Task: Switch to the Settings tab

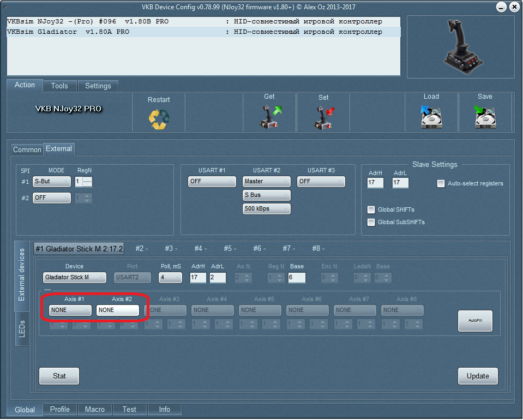Action: tap(98, 86)
